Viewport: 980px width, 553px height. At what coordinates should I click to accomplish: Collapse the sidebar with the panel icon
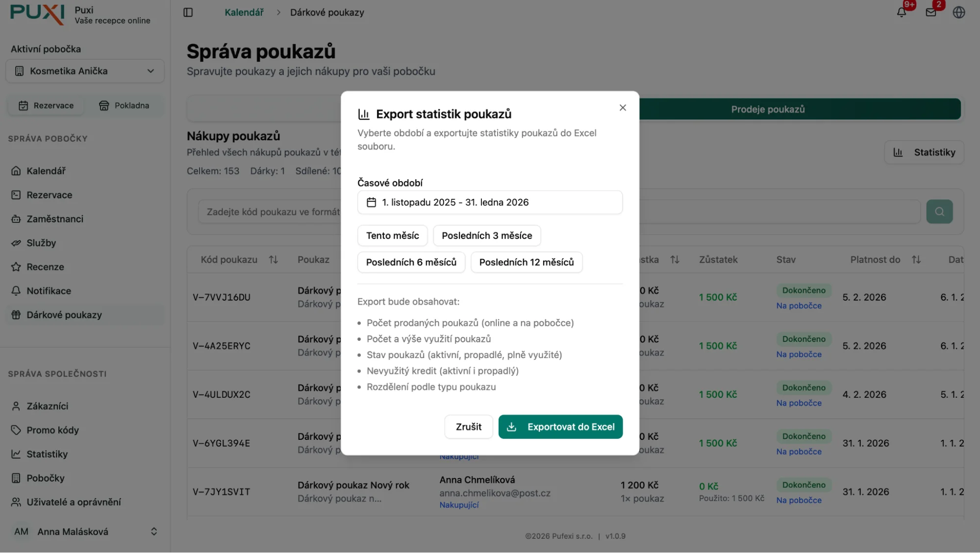(188, 12)
